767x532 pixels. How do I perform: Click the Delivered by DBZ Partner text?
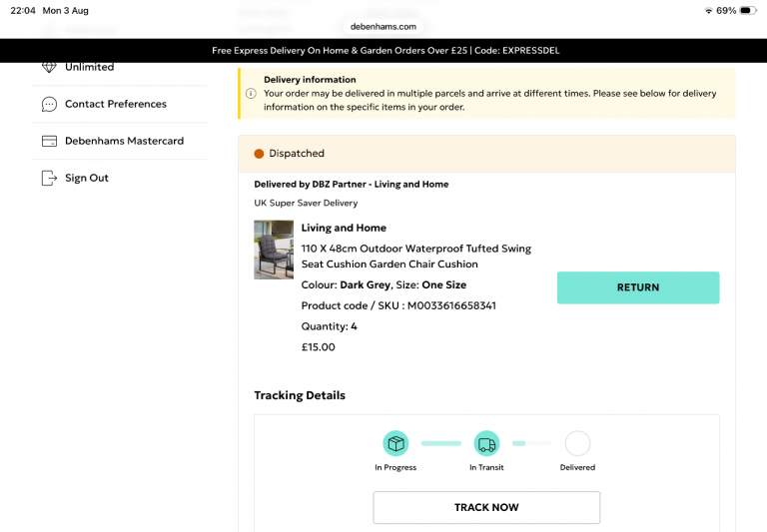pos(352,185)
